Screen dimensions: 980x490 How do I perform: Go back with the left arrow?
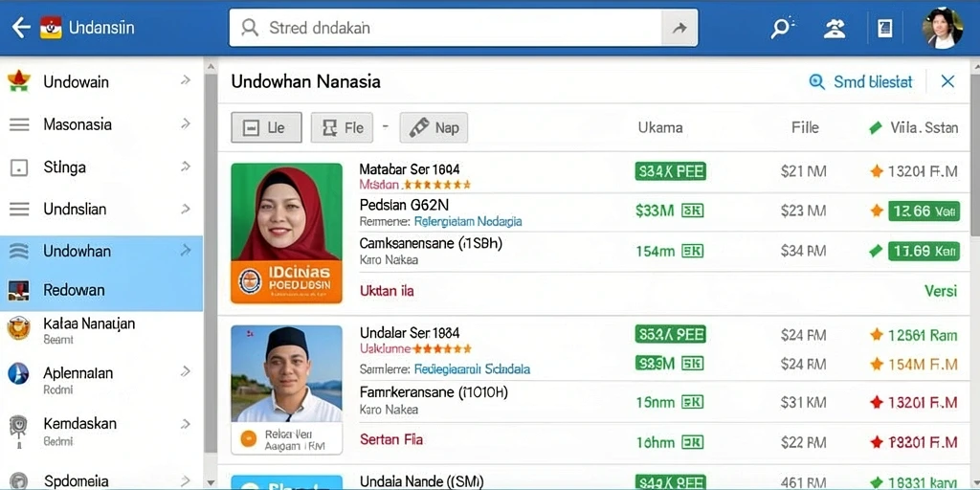21,28
